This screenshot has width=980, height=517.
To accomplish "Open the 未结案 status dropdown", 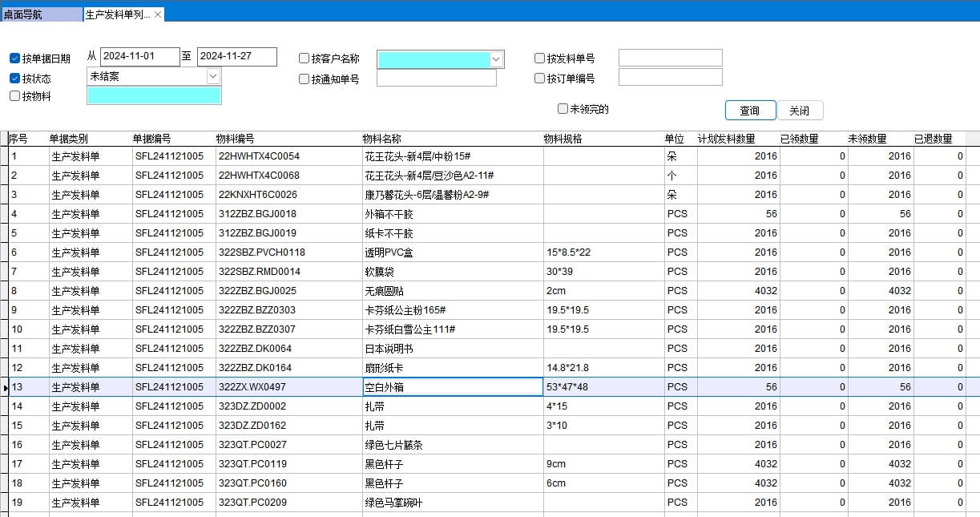I will [x=213, y=76].
